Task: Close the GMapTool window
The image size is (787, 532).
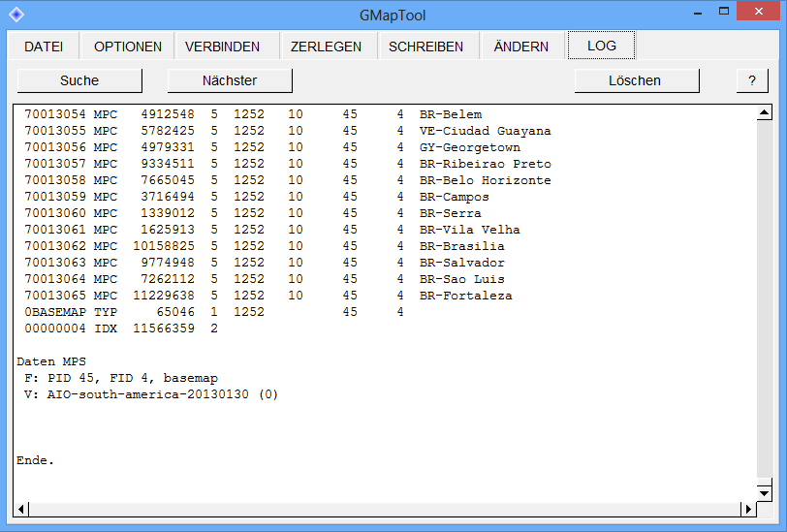Action: 758,11
